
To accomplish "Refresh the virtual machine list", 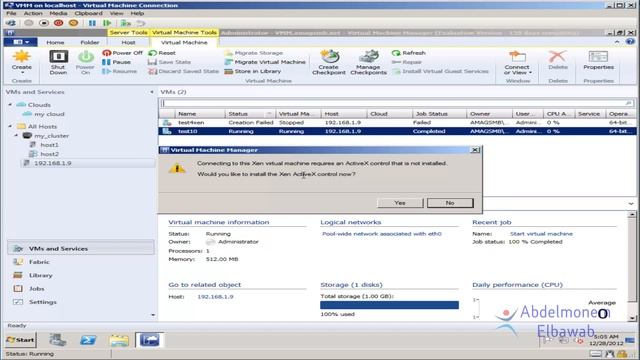I will tap(409, 53).
